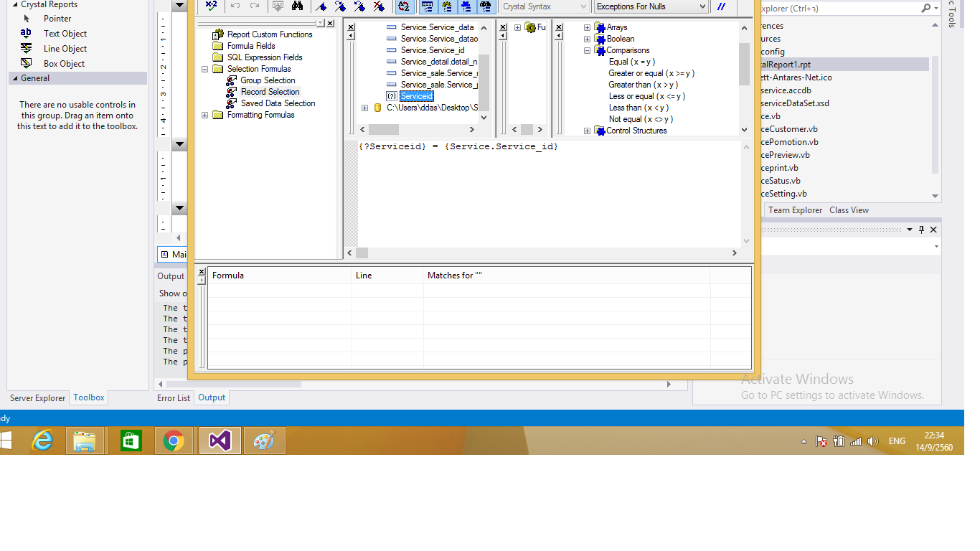Select Less or equal (x <= y)
Screen dimensions: 980x551
646,96
